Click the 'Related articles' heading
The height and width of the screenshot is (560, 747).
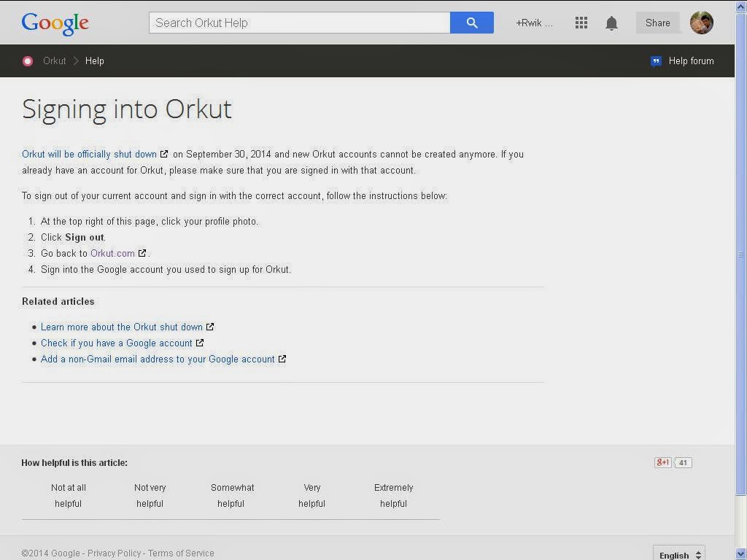click(x=58, y=301)
